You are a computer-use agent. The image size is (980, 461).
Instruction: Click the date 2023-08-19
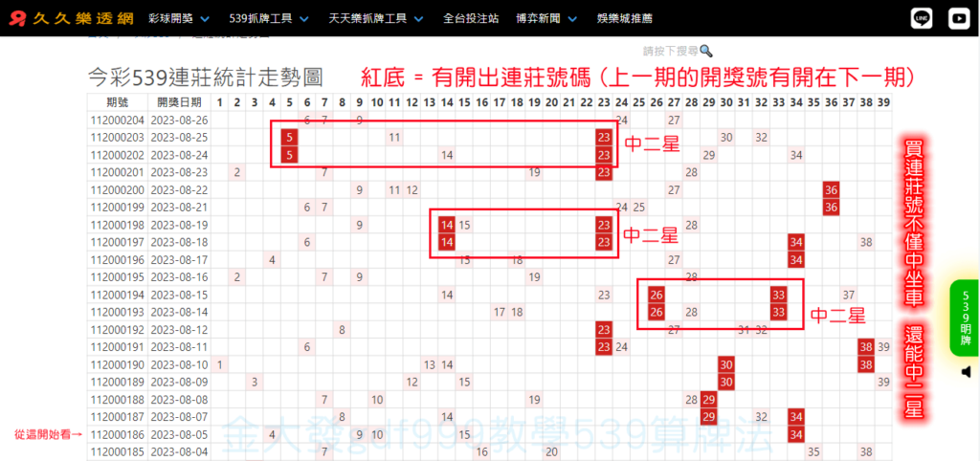[x=179, y=224]
